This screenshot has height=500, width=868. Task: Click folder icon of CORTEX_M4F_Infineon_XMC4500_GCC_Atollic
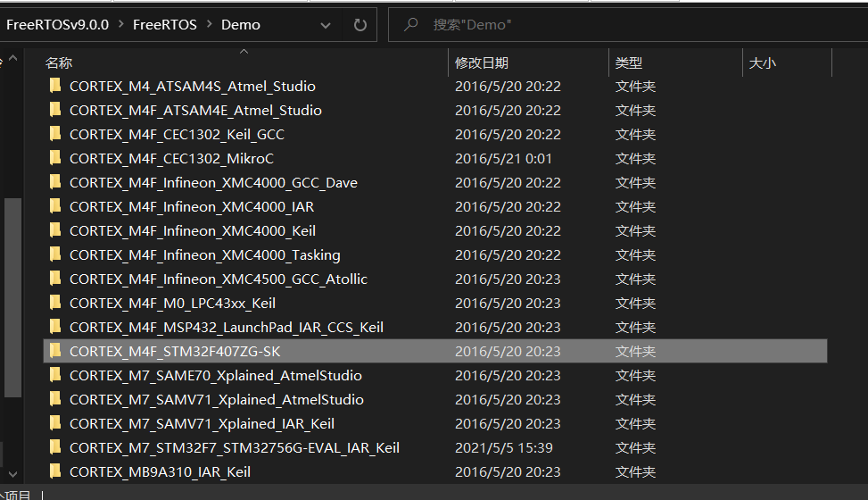[54, 279]
